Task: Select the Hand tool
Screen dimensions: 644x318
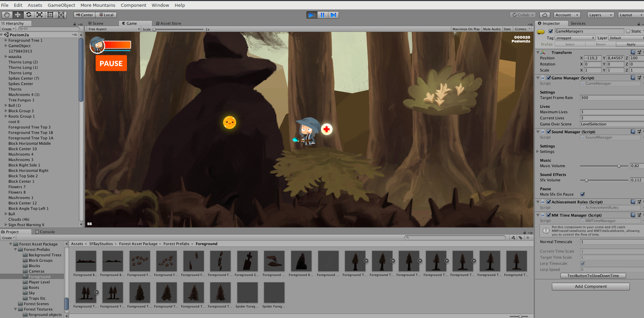Action: [7, 15]
